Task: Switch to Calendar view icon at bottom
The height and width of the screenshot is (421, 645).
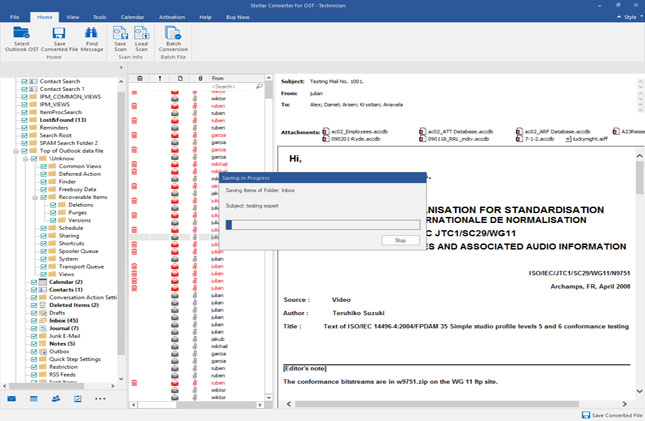Action: click(x=34, y=398)
